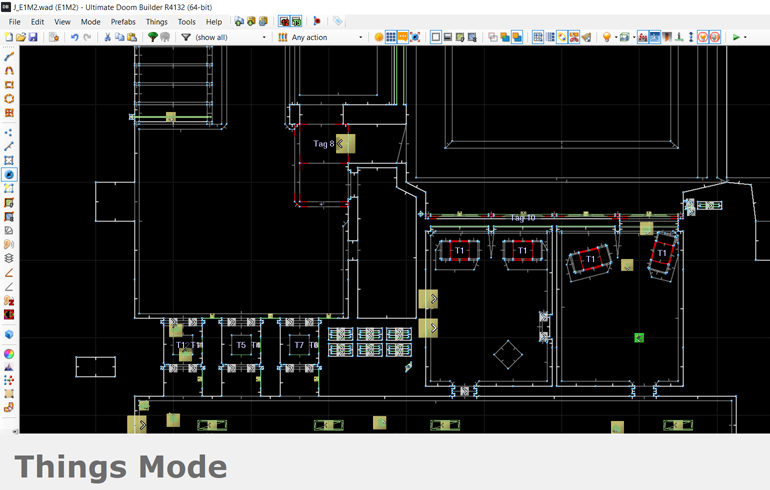Open Sound Propagation mode ear icon

click(9, 245)
